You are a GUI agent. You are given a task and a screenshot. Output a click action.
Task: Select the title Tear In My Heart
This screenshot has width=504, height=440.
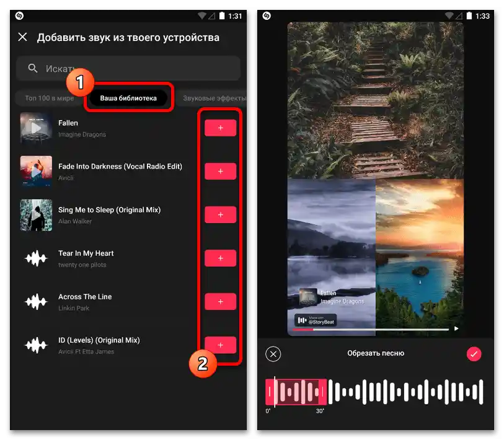[x=86, y=253]
